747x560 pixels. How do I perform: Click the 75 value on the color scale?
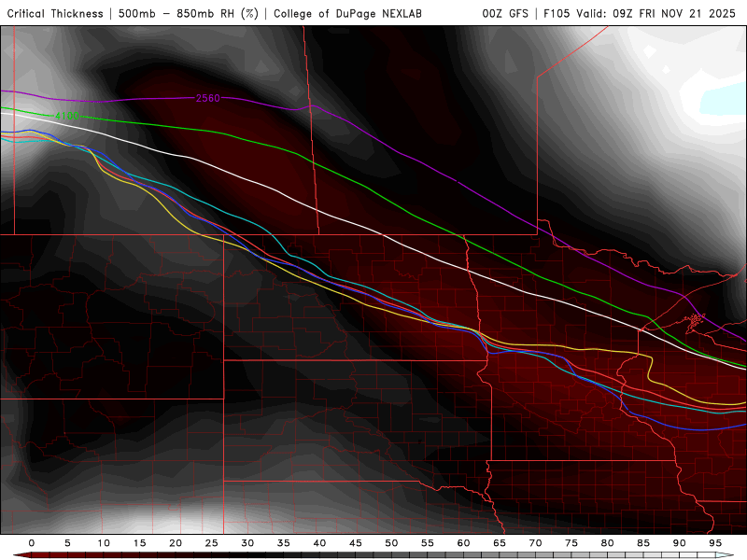click(571, 543)
